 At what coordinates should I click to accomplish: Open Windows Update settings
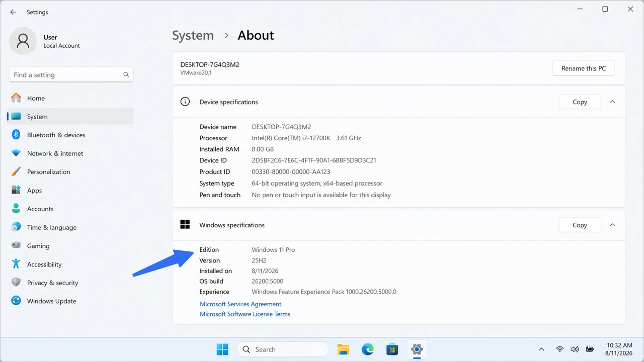(70, 301)
